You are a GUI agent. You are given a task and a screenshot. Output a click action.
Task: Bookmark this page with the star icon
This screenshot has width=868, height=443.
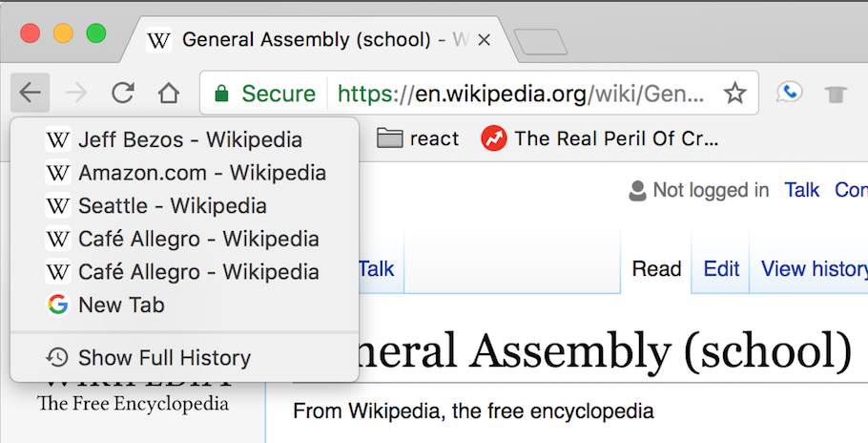[734, 93]
